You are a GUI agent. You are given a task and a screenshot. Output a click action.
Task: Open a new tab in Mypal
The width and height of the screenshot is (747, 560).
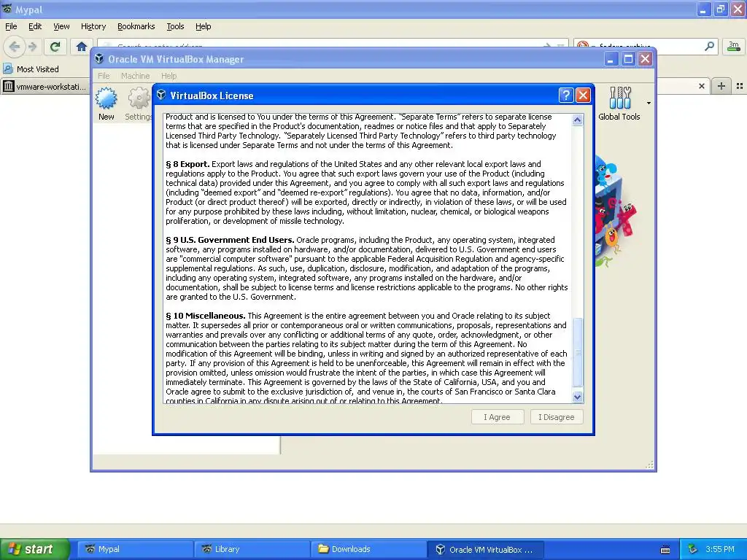(x=721, y=86)
